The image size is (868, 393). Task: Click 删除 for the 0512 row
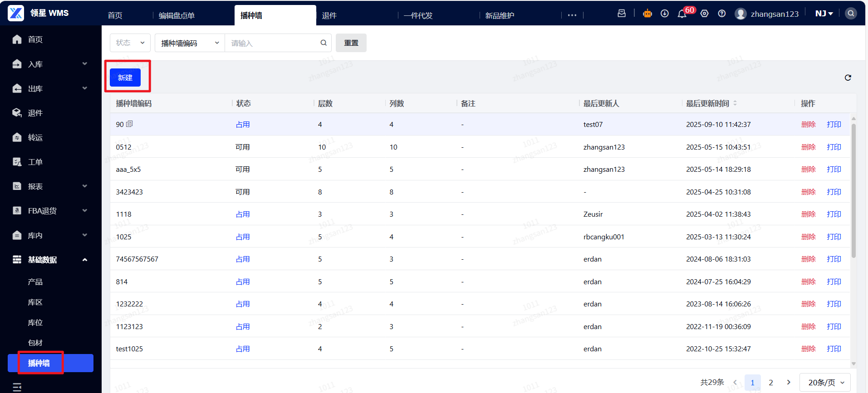click(x=808, y=147)
